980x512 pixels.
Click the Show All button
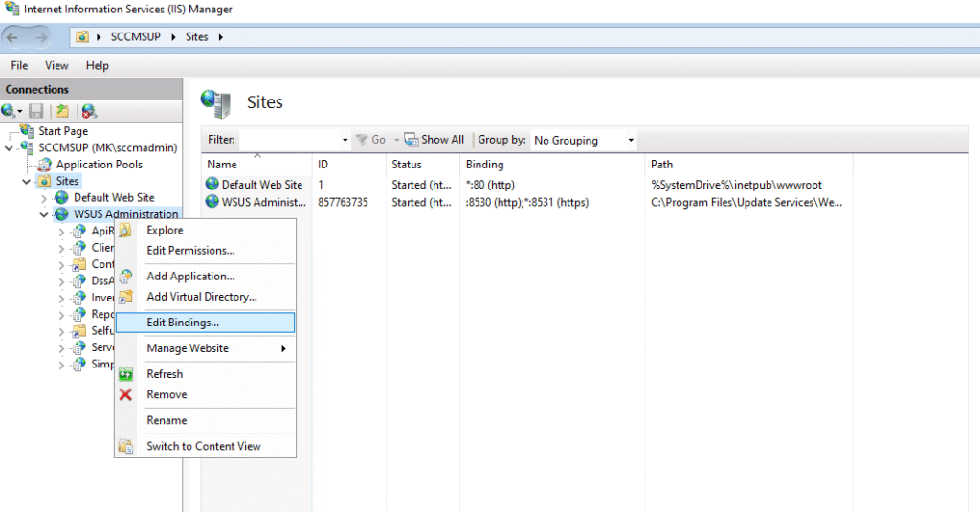(x=434, y=140)
